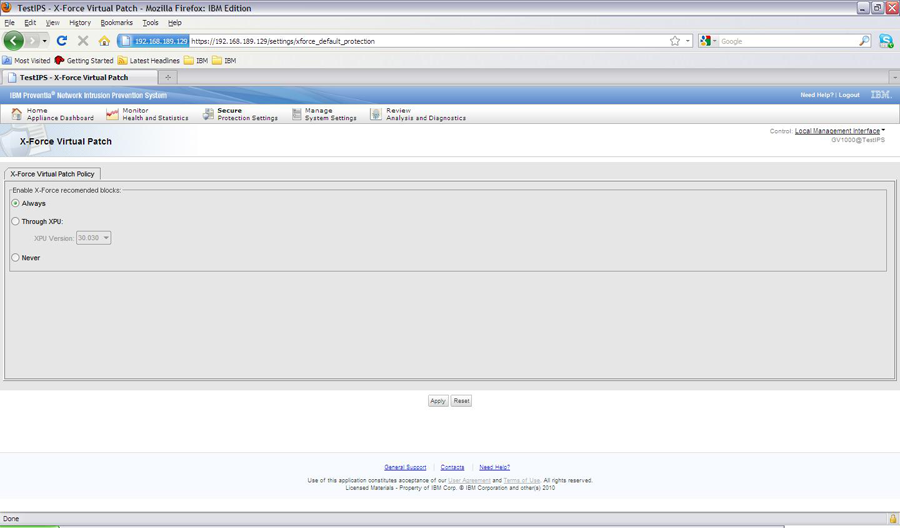Focus the Google search box
Screen dimensions: 900x528
(x=788, y=41)
